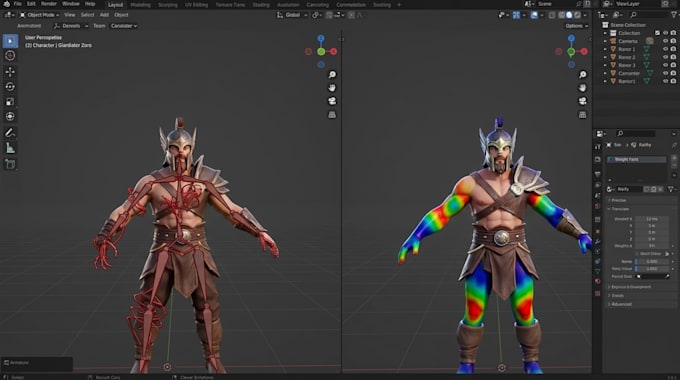Viewport: 680px width, 380px height.
Task: Toggle Collection exclude checkbox
Action: pos(657,33)
